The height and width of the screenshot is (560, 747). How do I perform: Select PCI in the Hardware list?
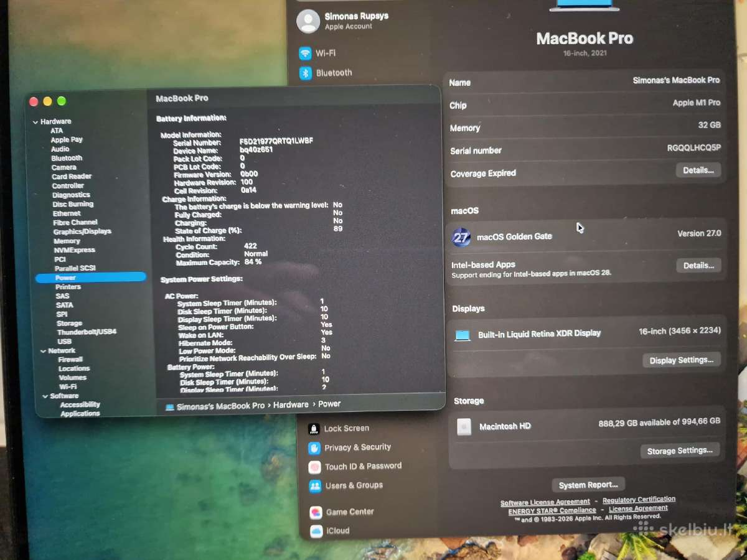coord(60,259)
